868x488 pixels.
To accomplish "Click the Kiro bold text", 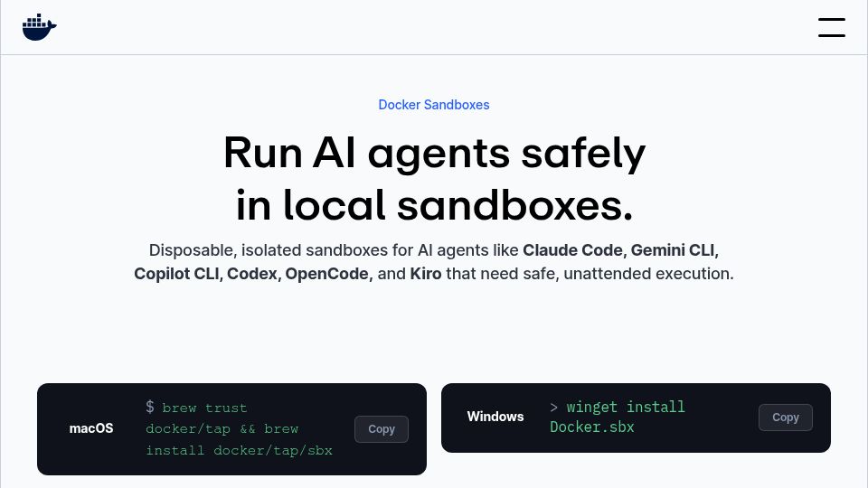I will click(426, 274).
